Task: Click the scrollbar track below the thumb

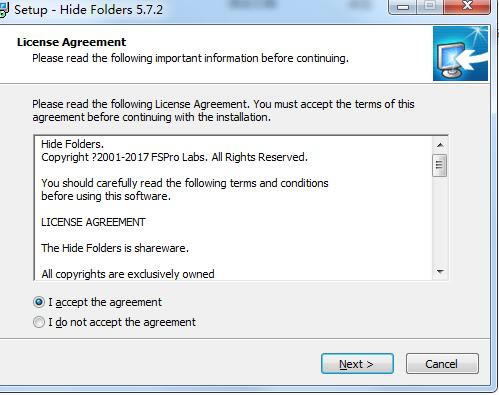Action: pos(440,220)
